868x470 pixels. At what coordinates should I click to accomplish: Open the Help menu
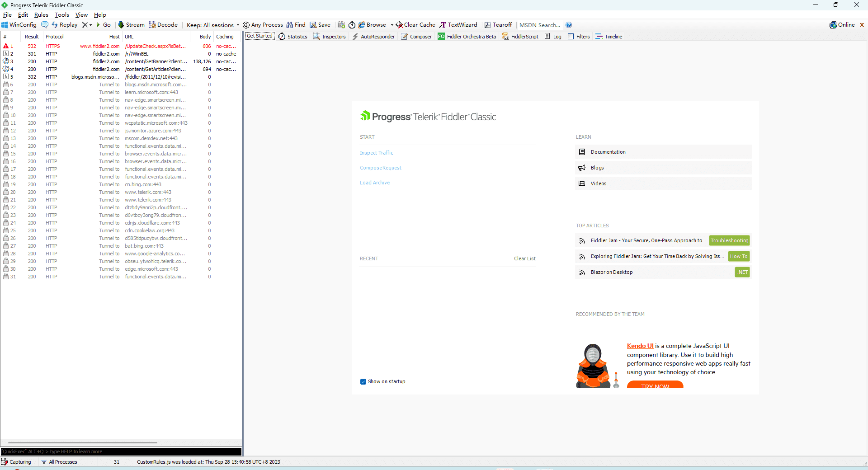[100, 15]
